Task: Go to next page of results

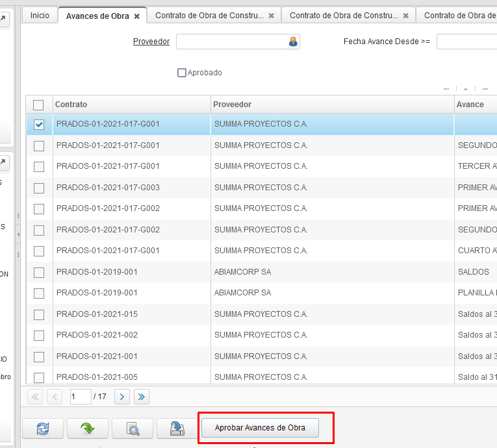Action: 122,396
